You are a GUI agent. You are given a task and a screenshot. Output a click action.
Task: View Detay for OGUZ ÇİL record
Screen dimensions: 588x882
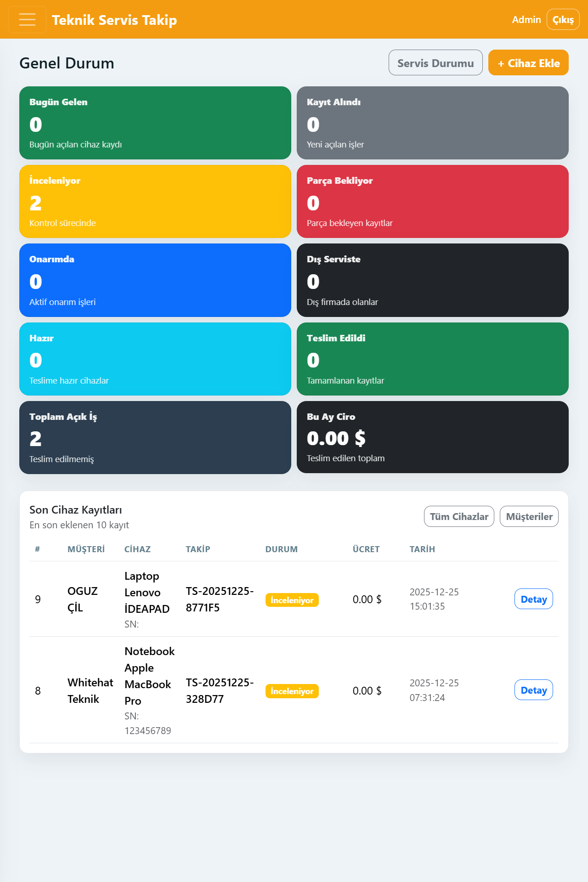(x=533, y=599)
